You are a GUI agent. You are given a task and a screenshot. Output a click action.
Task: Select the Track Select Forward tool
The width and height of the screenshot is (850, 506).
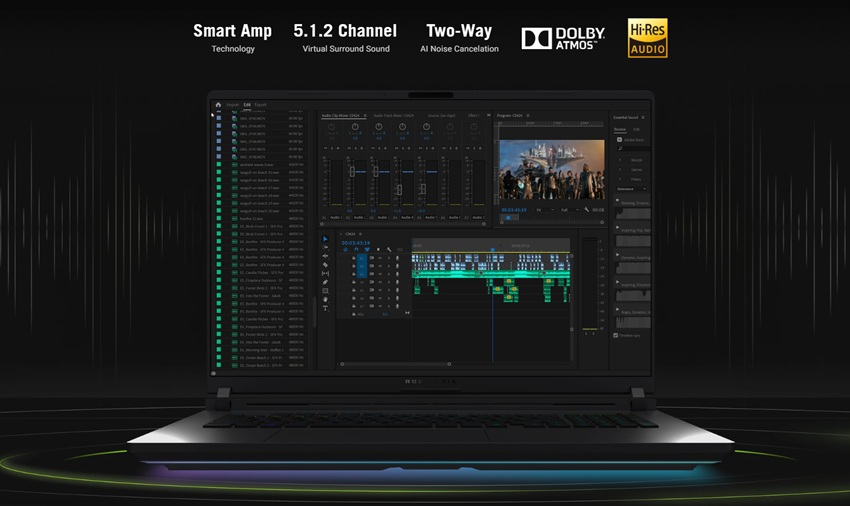point(325,247)
